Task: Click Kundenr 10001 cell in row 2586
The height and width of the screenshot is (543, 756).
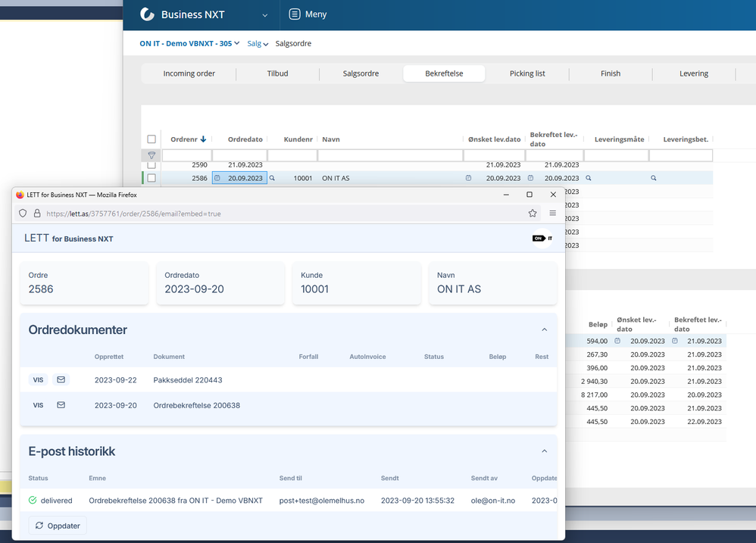Action: (303, 178)
